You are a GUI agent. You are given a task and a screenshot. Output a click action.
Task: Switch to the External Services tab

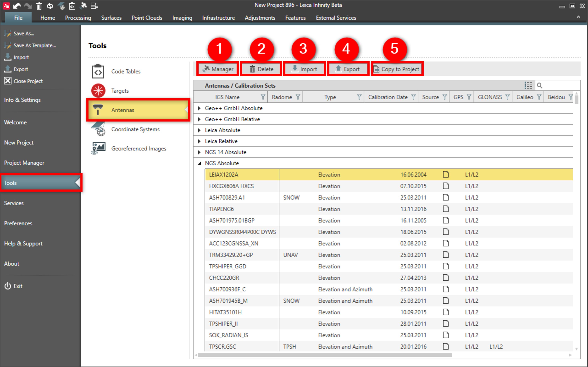[336, 18]
